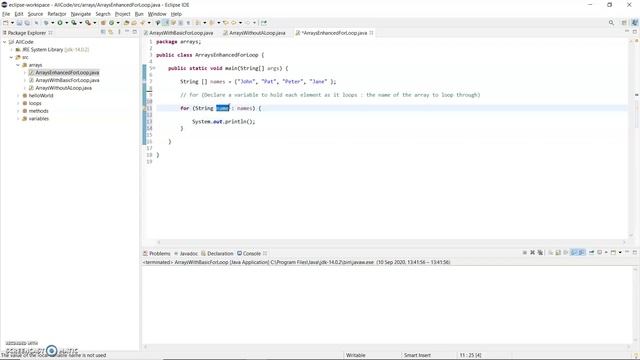
Task: Click Clear Console icon
Action: click(x=551, y=253)
